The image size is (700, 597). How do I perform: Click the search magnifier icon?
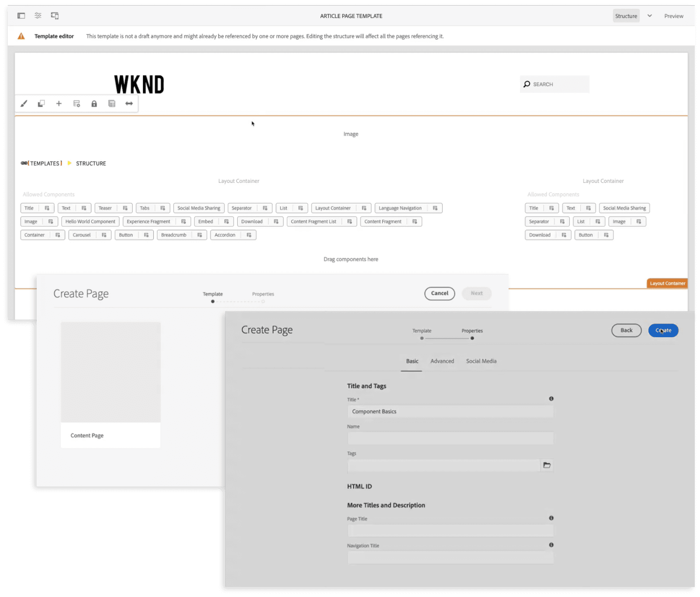tap(527, 84)
